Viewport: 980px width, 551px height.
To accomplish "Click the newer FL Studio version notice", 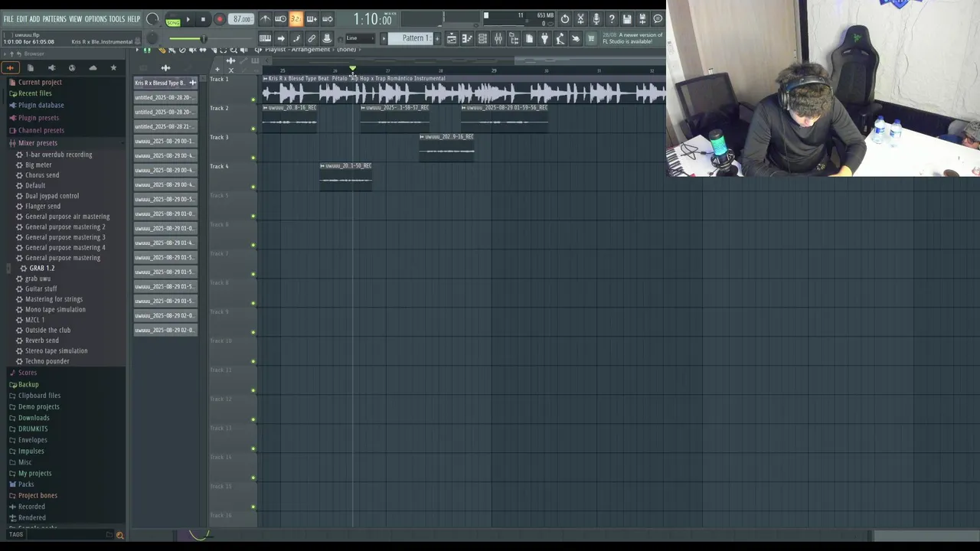I will click(x=633, y=38).
